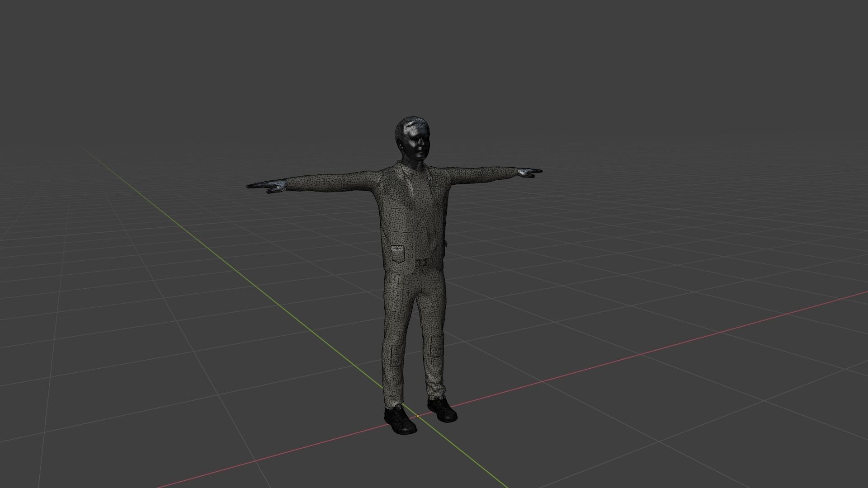Click the belt buckle on the character

tap(423, 263)
